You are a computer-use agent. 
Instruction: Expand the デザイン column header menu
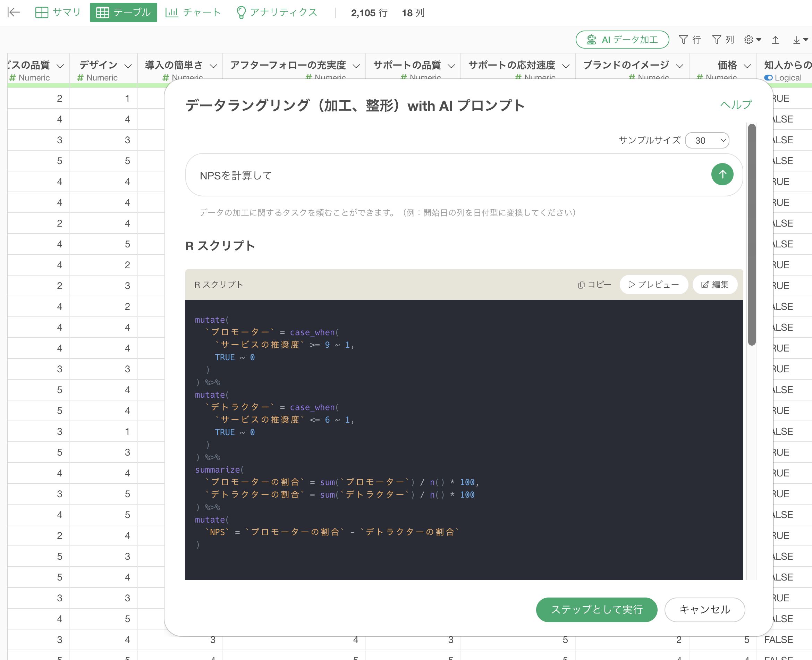coord(128,66)
